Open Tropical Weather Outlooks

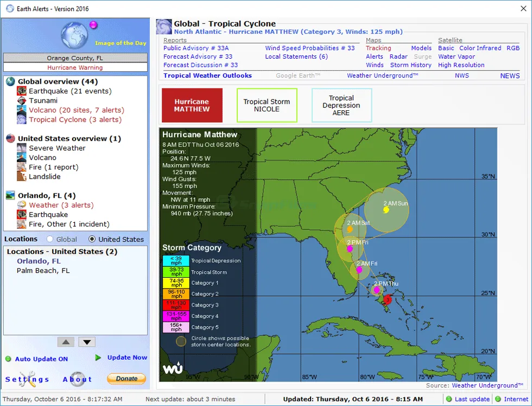pyautogui.click(x=207, y=76)
